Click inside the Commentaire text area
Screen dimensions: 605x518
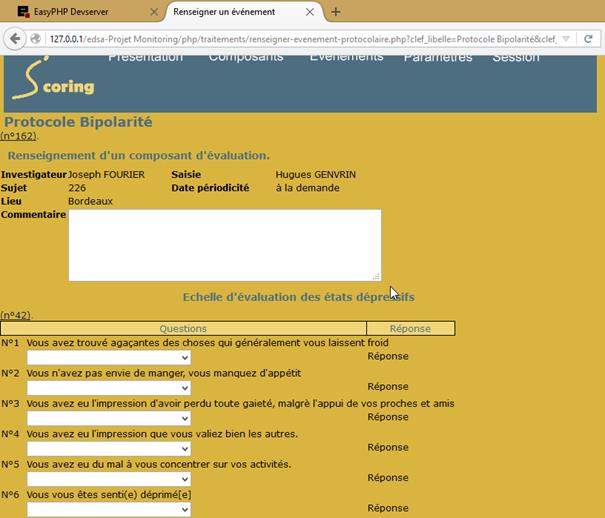coord(224,245)
